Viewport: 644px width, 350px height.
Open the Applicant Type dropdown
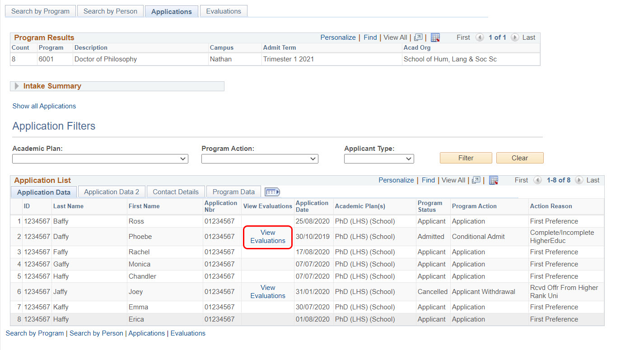click(379, 159)
